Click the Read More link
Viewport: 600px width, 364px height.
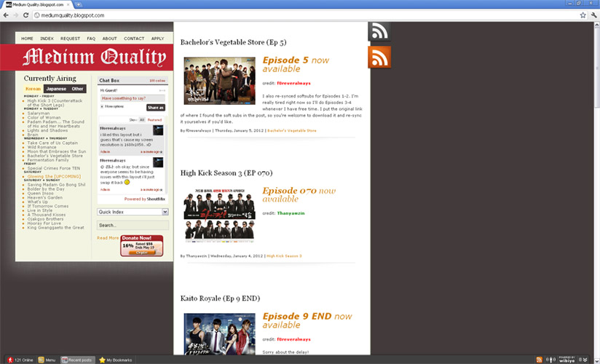108,237
